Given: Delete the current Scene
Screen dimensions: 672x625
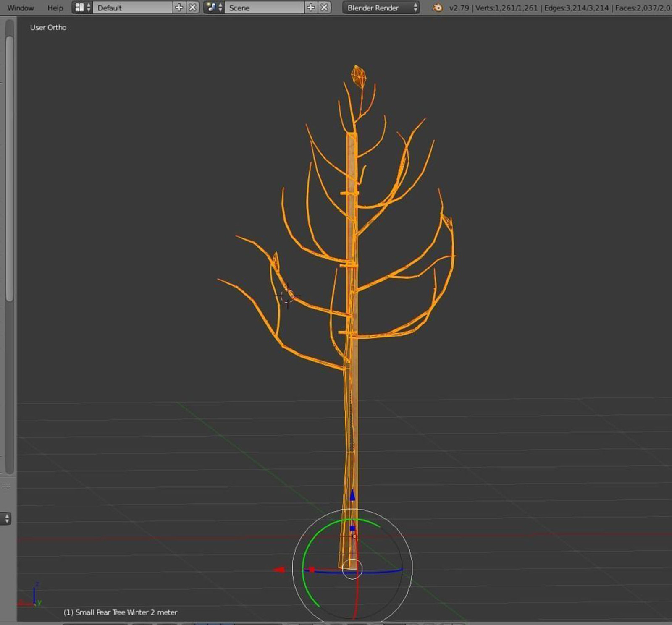Looking at the screenshot, I should pos(324,8).
